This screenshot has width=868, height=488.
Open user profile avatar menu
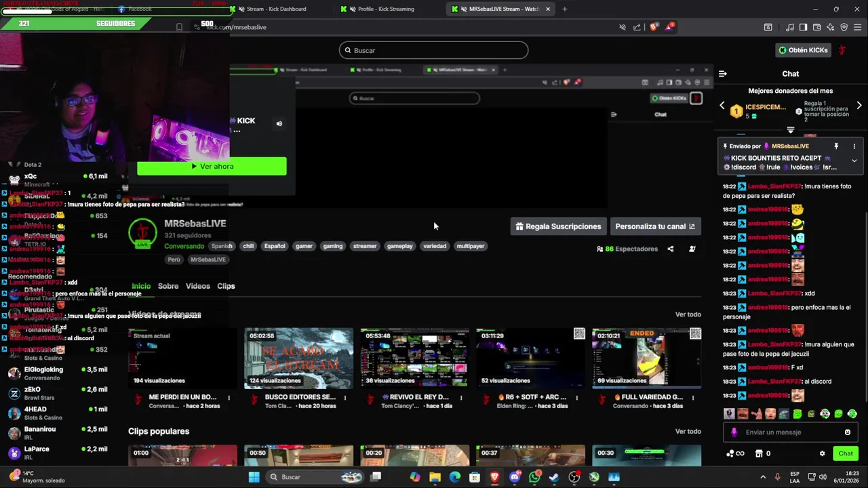point(843,50)
